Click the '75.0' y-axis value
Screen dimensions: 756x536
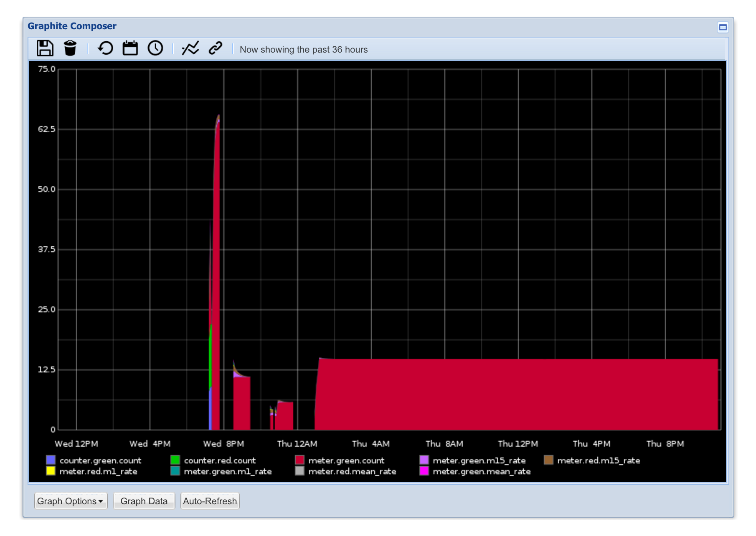tap(47, 69)
